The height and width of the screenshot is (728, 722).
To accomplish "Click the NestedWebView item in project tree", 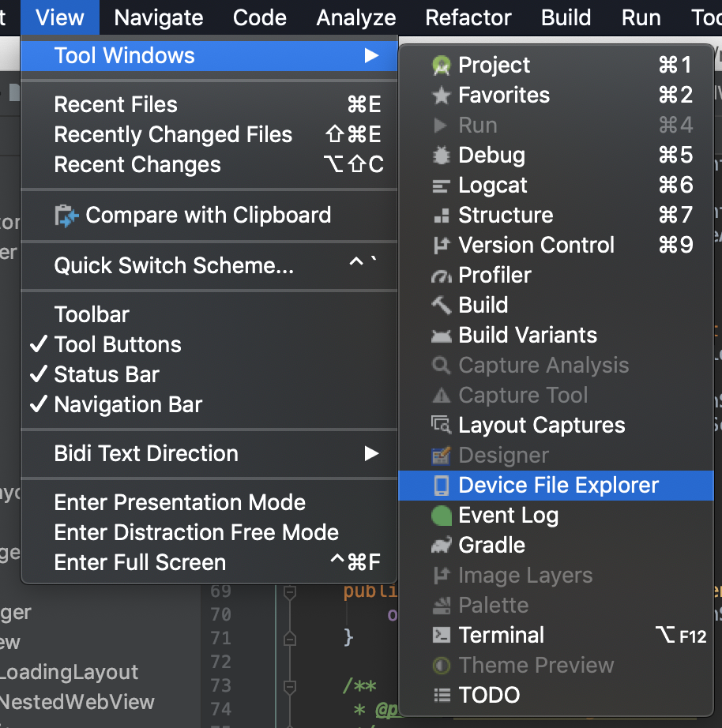I will pos(77,702).
